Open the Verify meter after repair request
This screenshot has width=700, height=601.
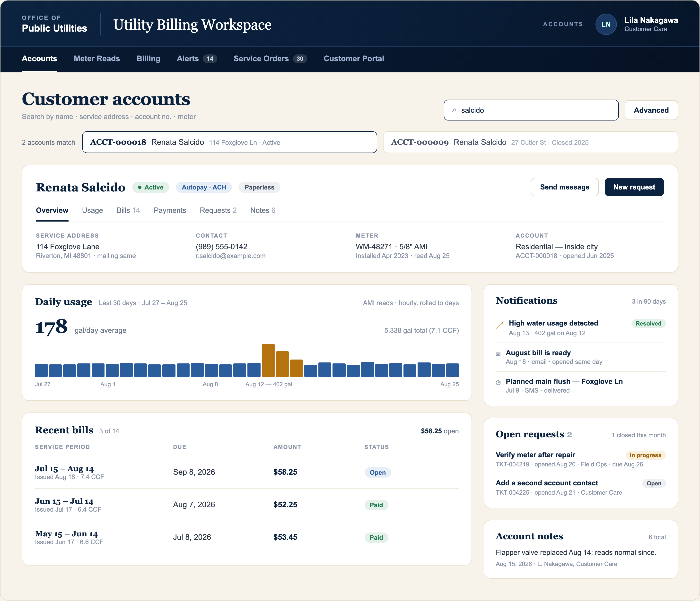pyautogui.click(x=580, y=459)
